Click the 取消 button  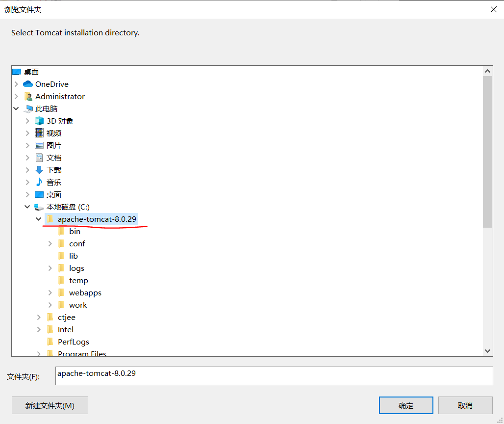465,405
